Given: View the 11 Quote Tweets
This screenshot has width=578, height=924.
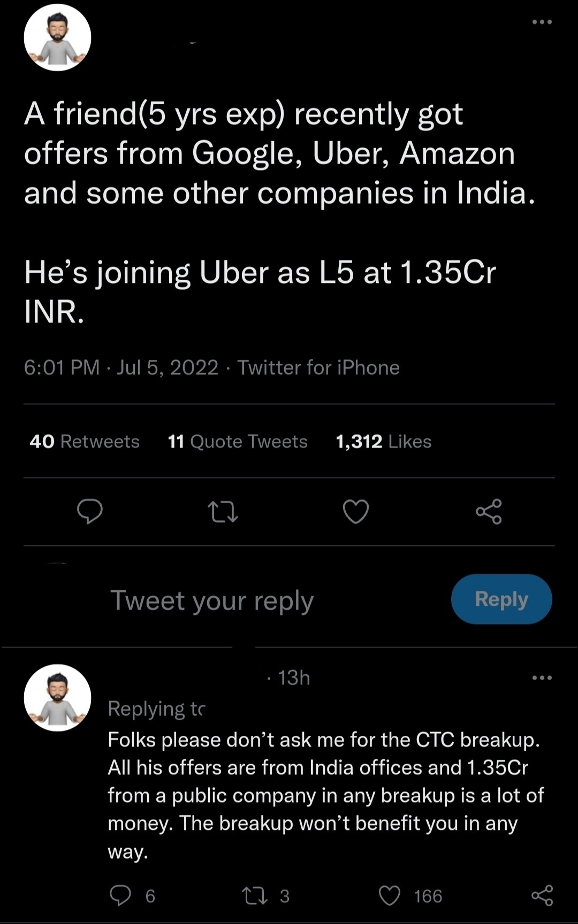Looking at the screenshot, I should tap(238, 442).
